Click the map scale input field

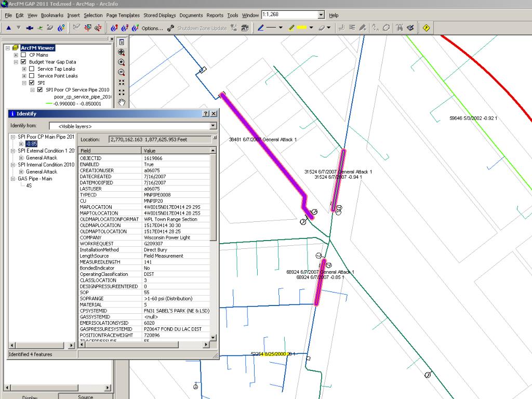tap(290, 15)
